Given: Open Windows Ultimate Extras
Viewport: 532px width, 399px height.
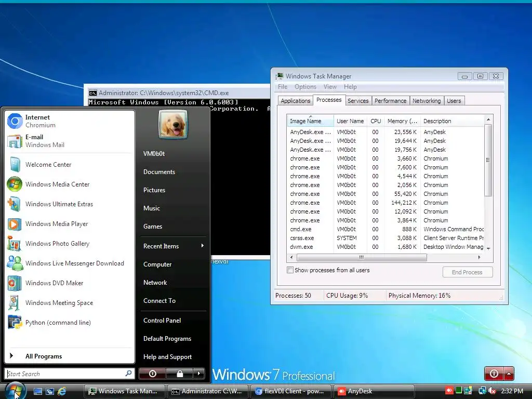Looking at the screenshot, I should tap(70, 204).
